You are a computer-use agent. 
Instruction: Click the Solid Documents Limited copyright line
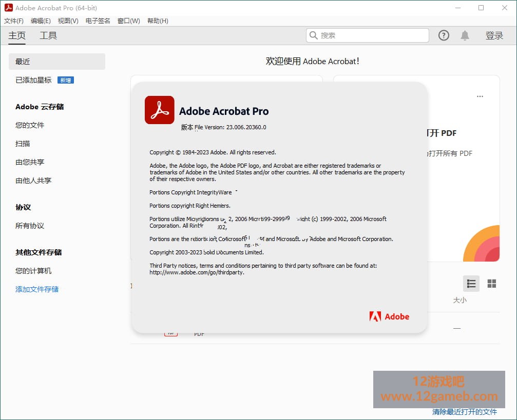pos(207,252)
